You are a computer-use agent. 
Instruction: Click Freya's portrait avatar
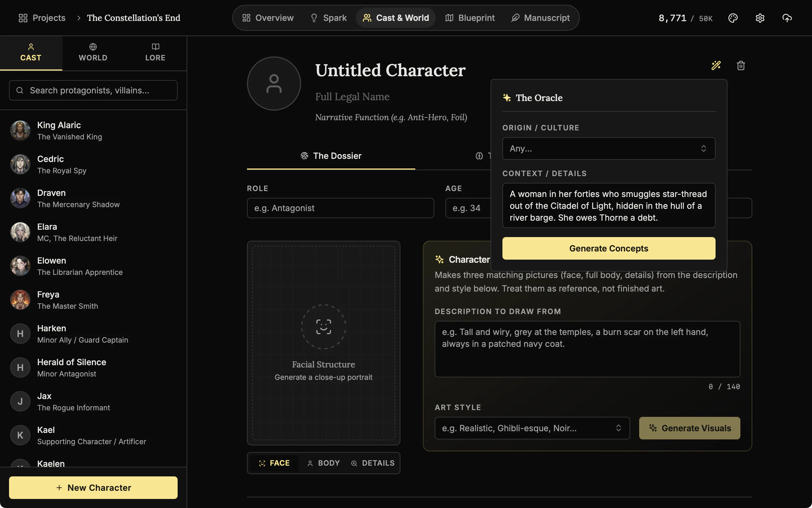(x=20, y=300)
